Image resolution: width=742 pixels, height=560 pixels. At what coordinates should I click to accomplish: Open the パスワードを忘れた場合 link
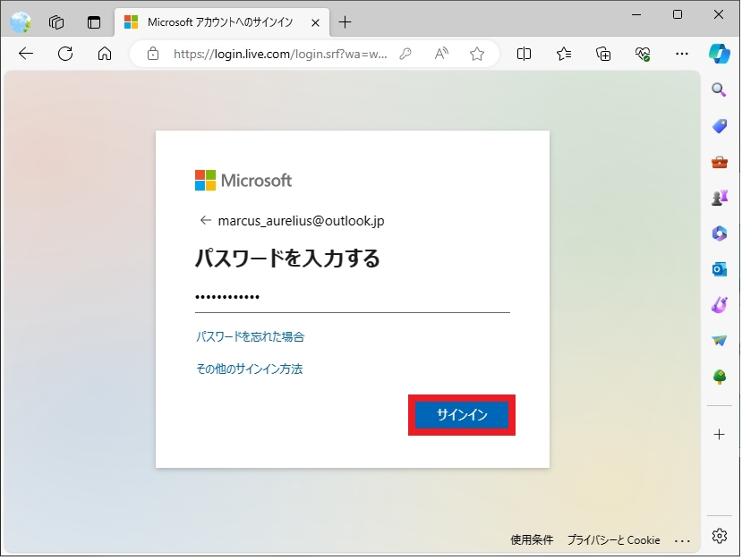click(251, 337)
